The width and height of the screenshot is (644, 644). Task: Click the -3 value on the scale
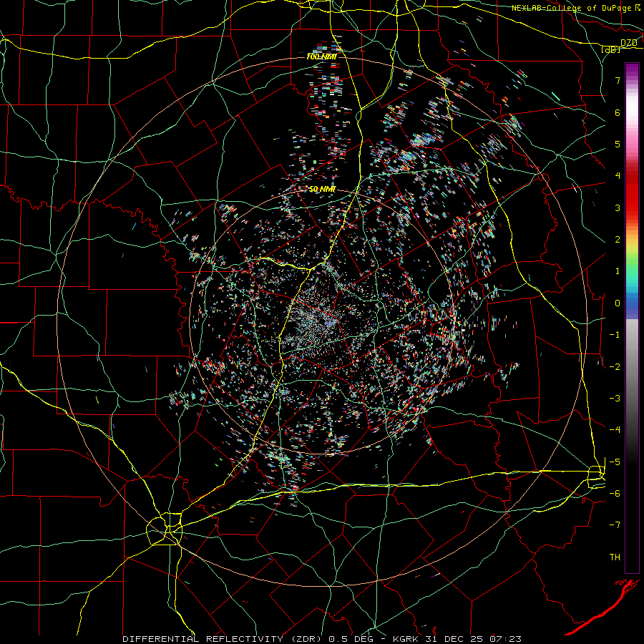(615, 399)
